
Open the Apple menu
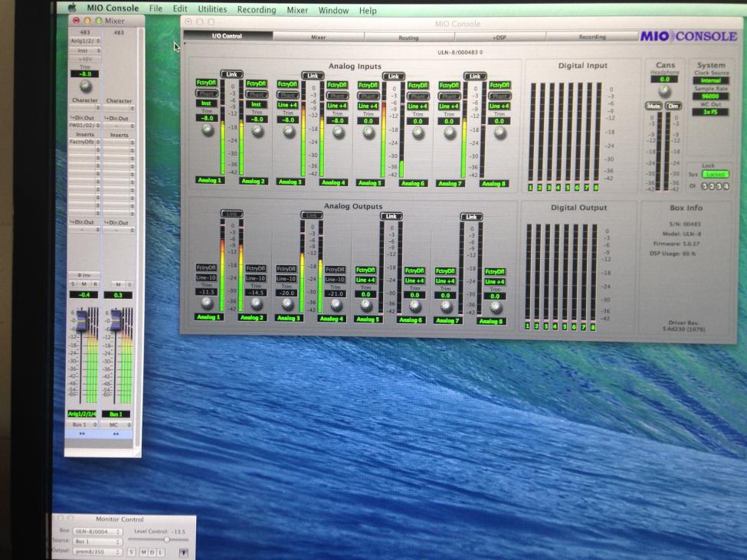click(73, 7)
